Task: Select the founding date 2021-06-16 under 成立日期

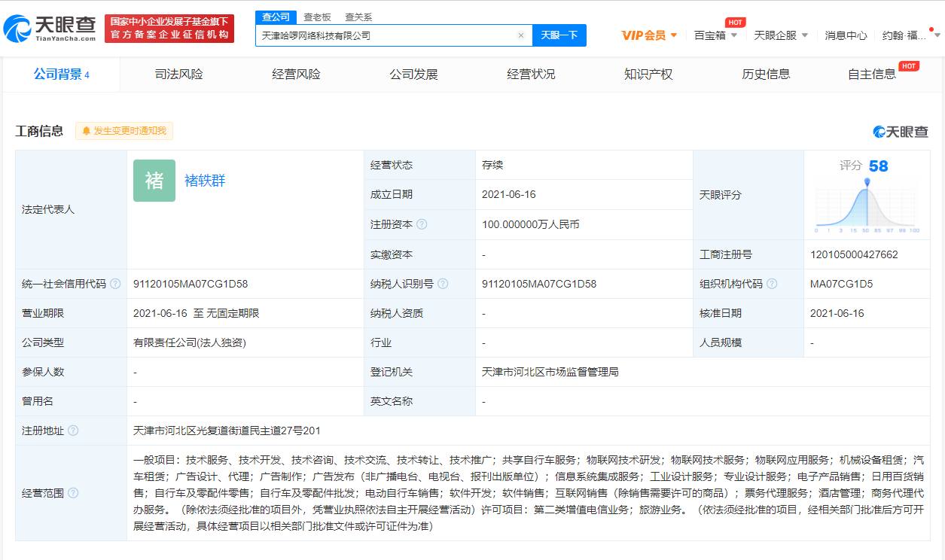Action: (x=508, y=194)
